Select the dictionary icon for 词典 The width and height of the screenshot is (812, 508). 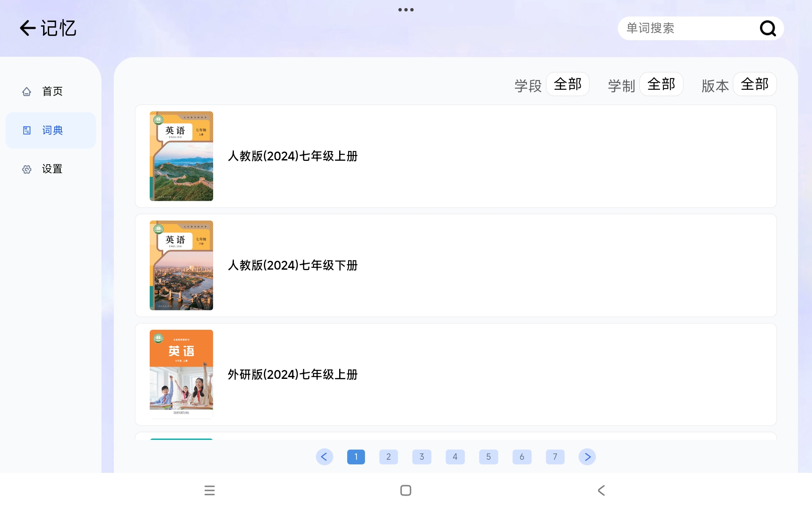27,130
